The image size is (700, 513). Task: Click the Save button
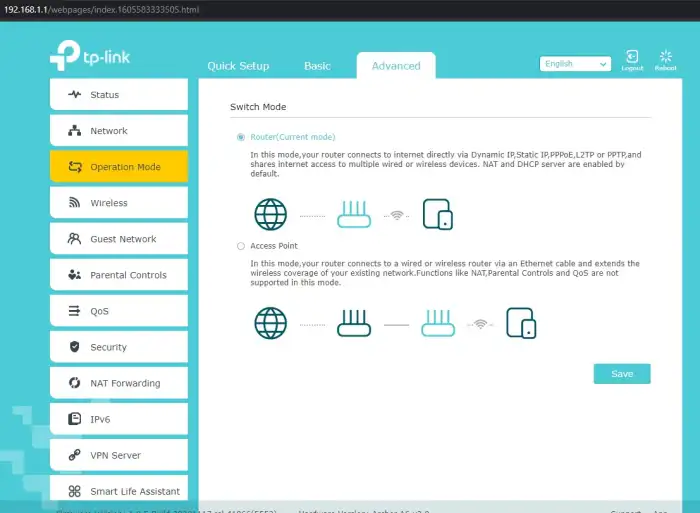tap(622, 374)
